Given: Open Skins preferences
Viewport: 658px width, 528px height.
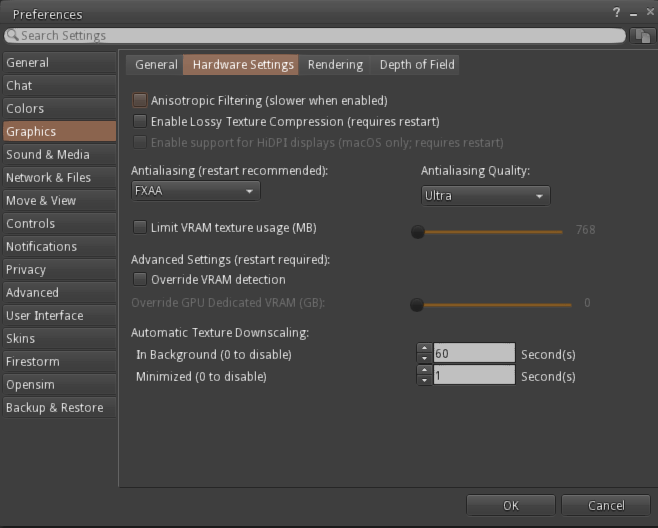Looking at the screenshot, I should 60,338.
